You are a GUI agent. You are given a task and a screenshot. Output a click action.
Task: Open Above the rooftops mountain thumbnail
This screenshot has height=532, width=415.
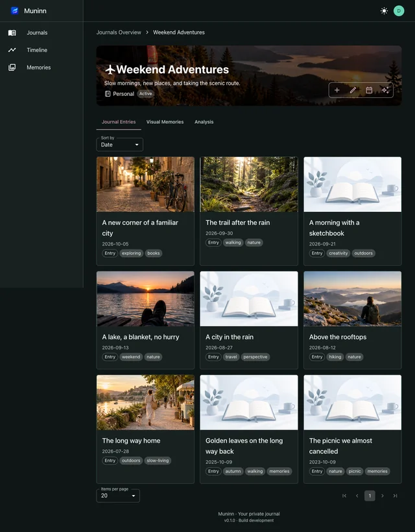[x=353, y=299]
